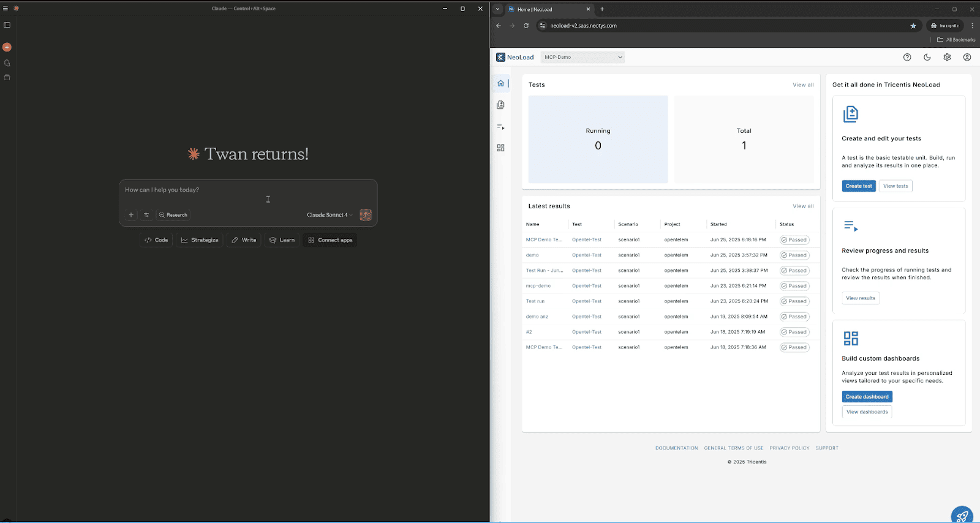This screenshot has width=980, height=523.
Task: View site information icon in address bar
Action: [x=542, y=26]
